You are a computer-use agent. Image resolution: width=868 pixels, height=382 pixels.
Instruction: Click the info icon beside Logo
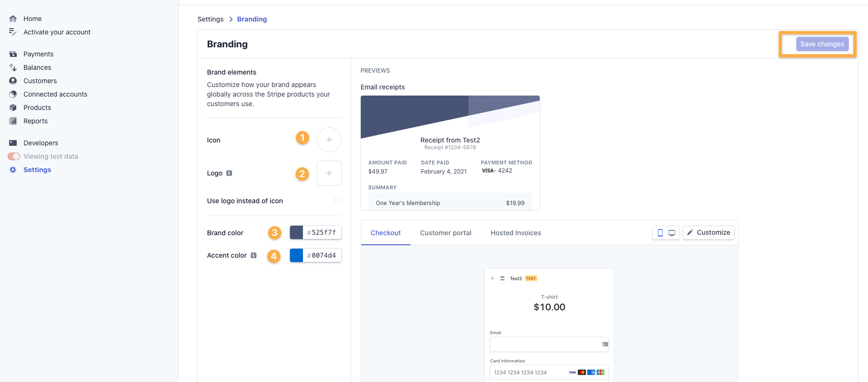[229, 173]
